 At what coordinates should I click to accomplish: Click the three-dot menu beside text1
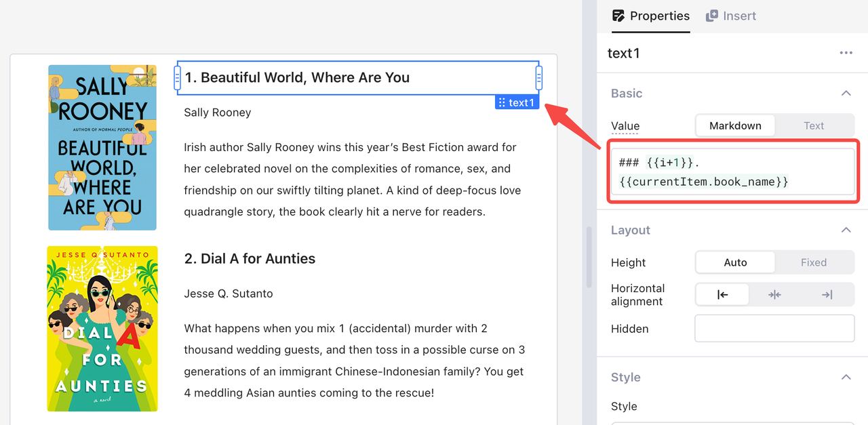(846, 53)
